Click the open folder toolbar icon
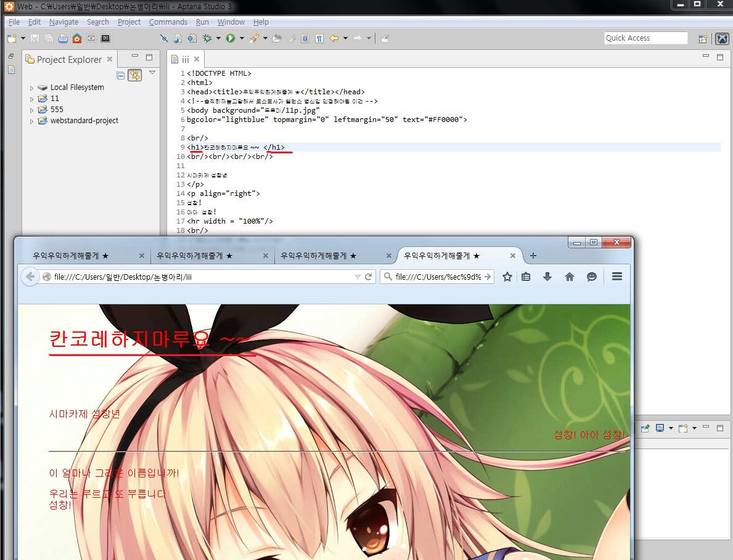Screen dimensions: 733x560 point(277,38)
